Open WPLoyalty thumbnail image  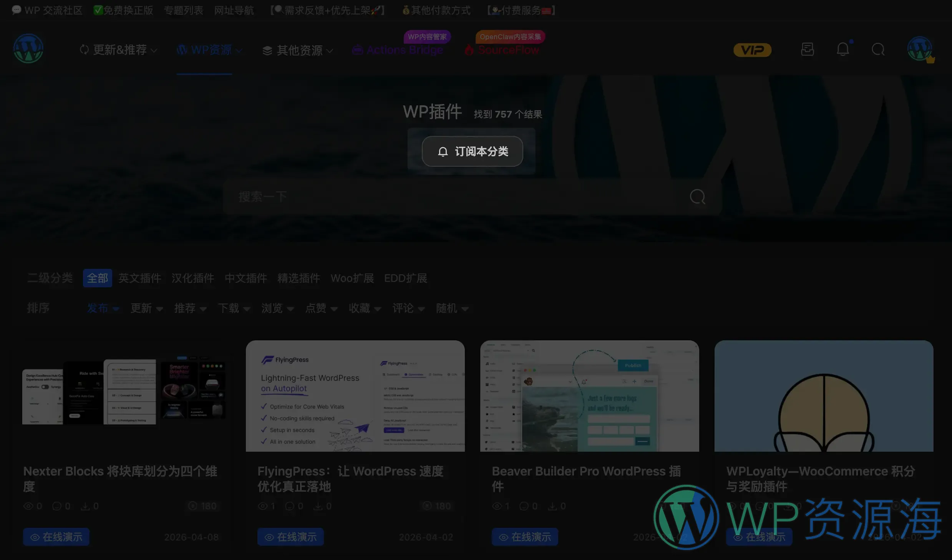click(824, 396)
